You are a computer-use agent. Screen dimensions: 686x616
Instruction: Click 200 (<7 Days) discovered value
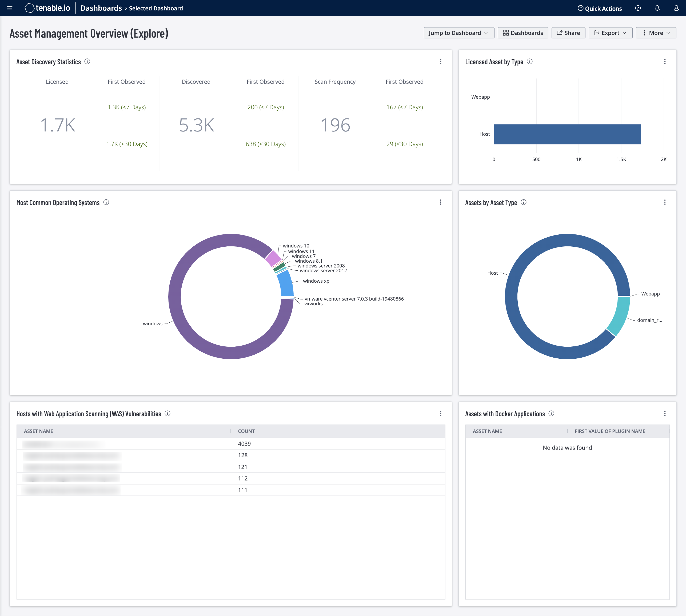click(x=265, y=107)
